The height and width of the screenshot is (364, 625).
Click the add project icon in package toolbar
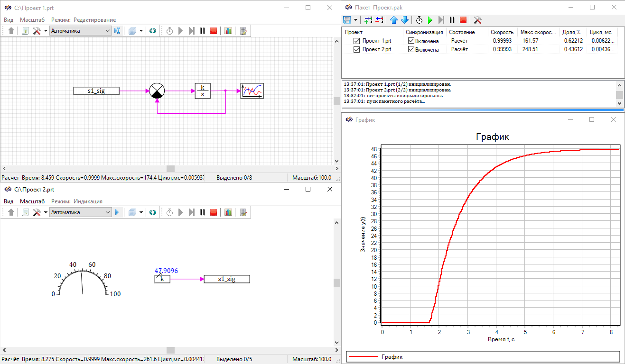click(369, 20)
